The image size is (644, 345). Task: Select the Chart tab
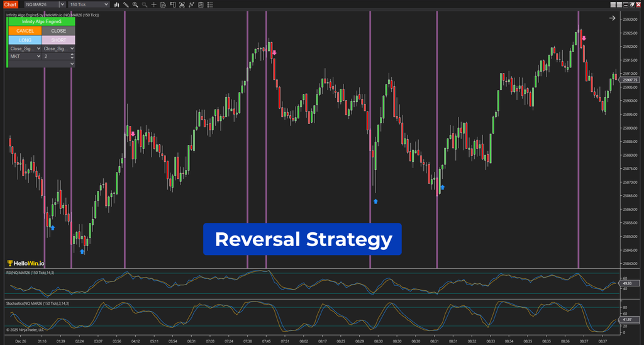click(x=10, y=4)
